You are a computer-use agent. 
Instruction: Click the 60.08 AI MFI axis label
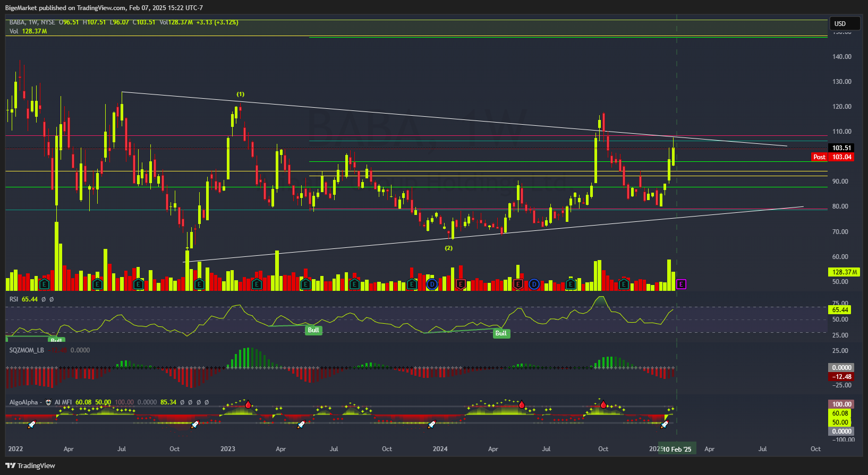(x=840, y=413)
